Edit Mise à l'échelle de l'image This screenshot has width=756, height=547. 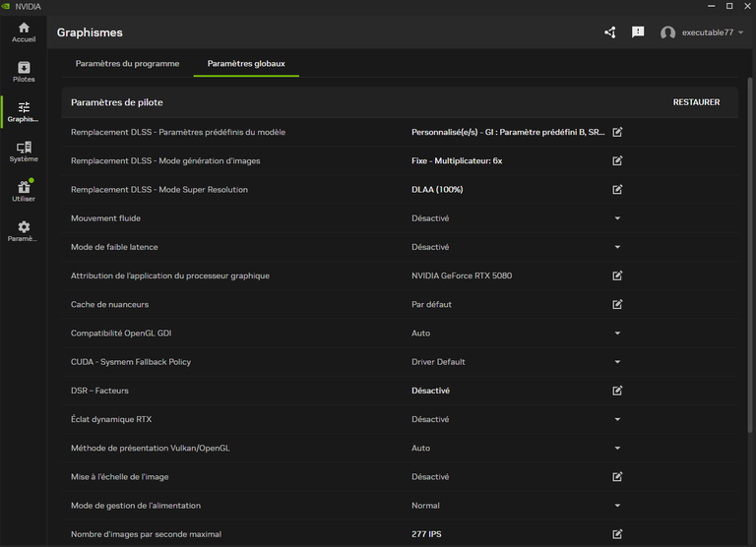617,476
